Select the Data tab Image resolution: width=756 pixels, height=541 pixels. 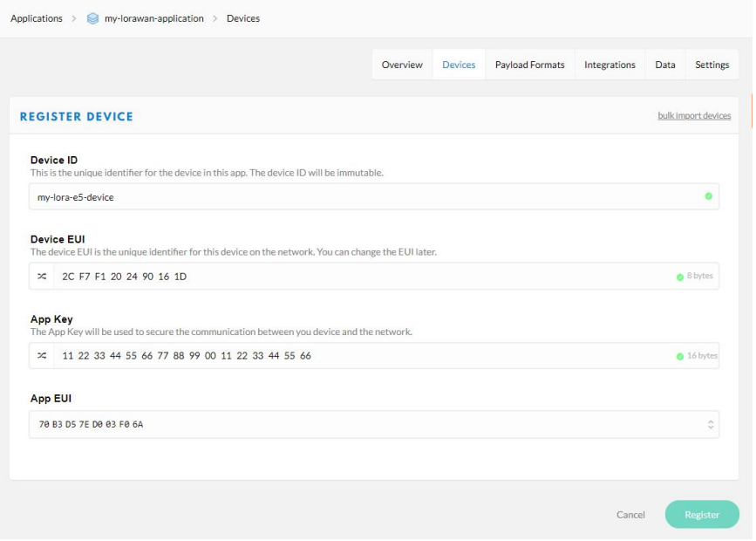coord(665,65)
